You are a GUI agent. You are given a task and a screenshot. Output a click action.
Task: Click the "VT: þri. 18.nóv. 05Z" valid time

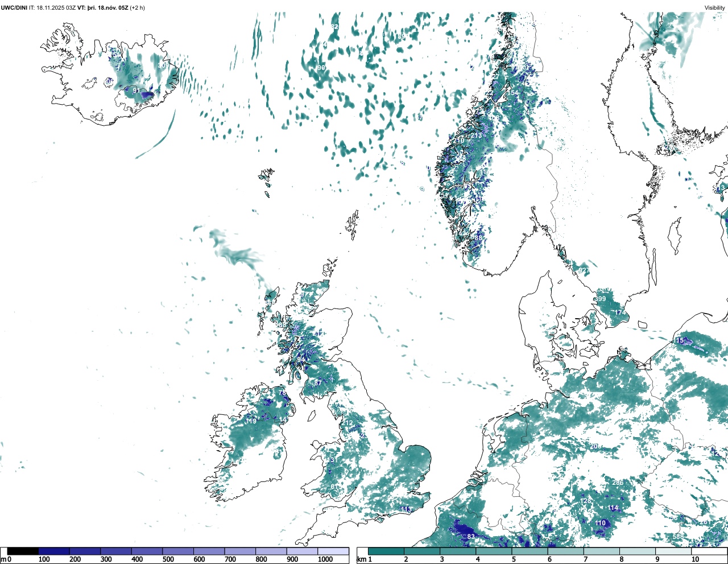coord(103,8)
